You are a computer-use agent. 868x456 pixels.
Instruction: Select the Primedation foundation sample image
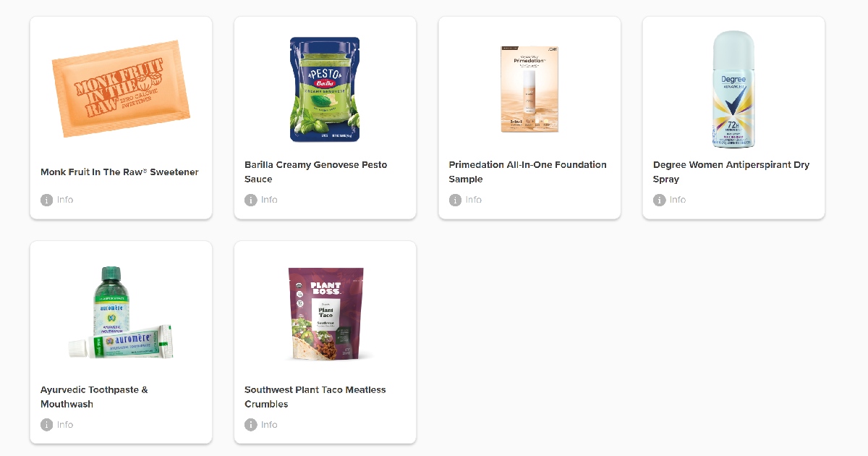click(529, 89)
